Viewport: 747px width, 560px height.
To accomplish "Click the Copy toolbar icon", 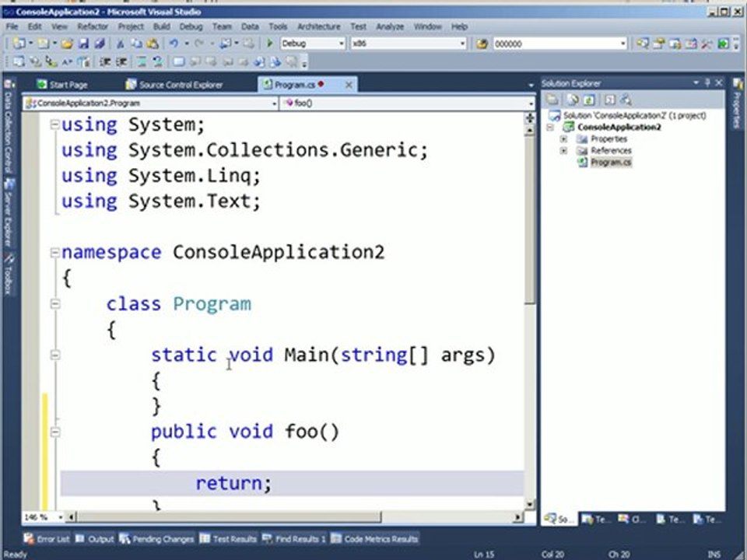I will 137,44.
